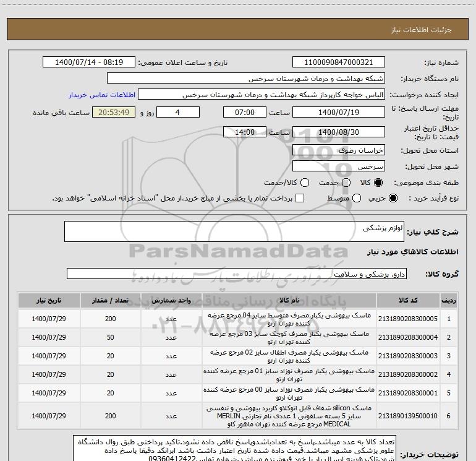Viewport: 476px width, 461px height.
Task: Click the size 00 neonatal mask item name
Action: (x=289, y=393)
